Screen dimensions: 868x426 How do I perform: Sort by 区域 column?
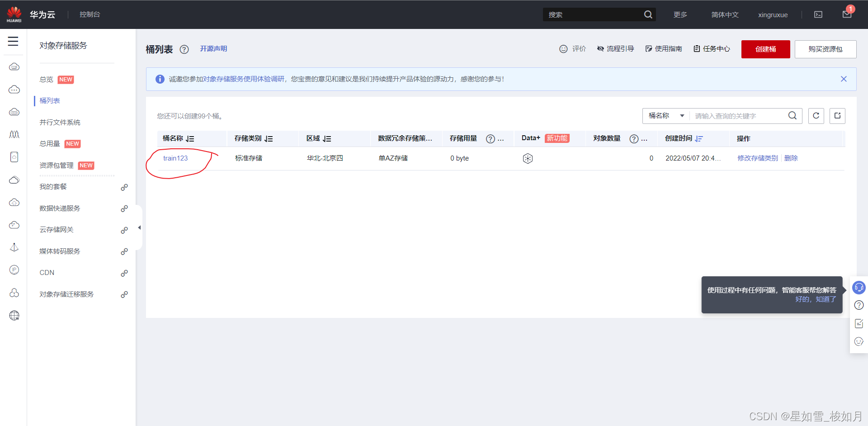coord(327,139)
